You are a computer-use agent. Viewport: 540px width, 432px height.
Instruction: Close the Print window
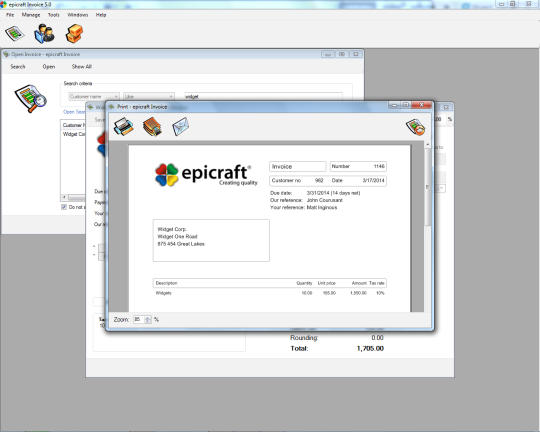422,105
